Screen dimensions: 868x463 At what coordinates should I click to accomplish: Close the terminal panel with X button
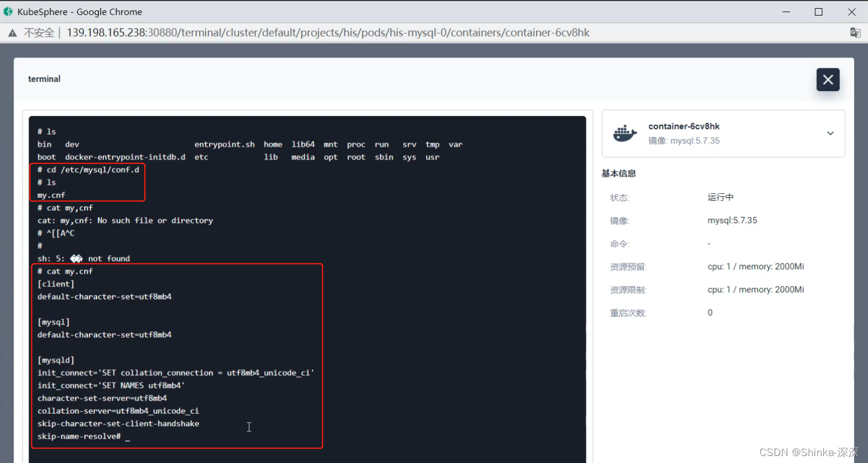coord(828,79)
